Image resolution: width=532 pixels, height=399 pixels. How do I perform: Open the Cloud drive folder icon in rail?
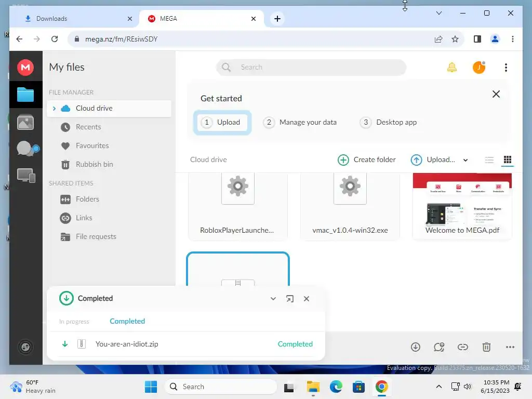(x=25, y=95)
